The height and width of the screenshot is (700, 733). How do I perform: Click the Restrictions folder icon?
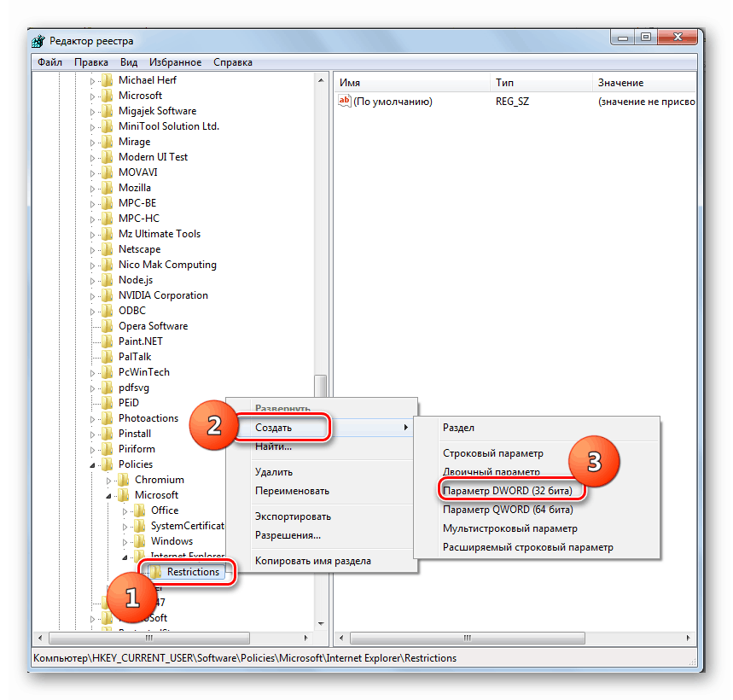pyautogui.click(x=155, y=572)
